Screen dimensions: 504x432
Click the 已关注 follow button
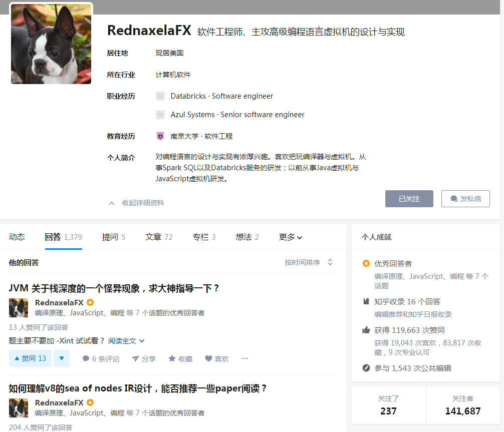(409, 199)
